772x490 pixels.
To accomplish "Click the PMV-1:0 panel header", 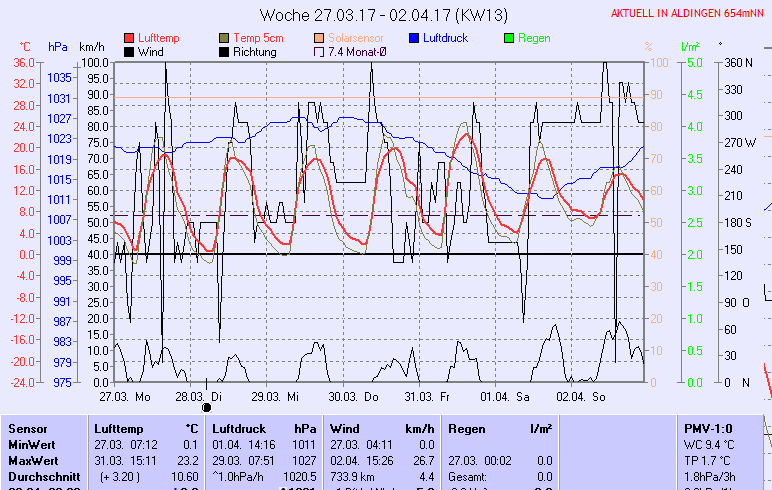I will [706, 428].
